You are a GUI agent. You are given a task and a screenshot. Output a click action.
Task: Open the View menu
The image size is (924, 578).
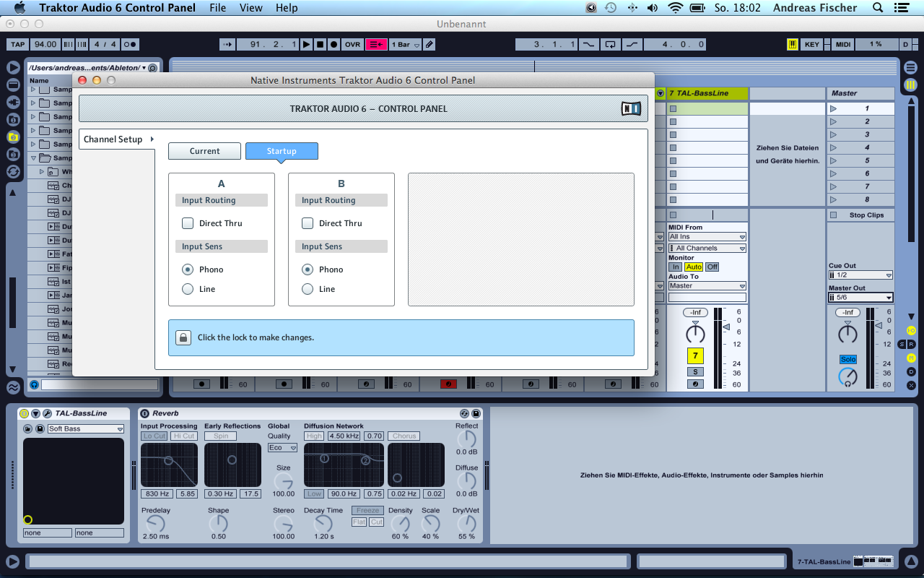[x=251, y=8]
